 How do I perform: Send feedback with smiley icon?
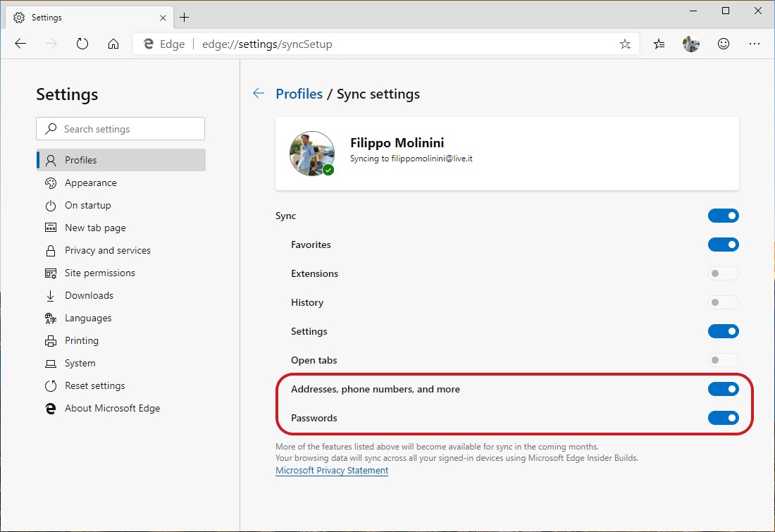coord(723,44)
